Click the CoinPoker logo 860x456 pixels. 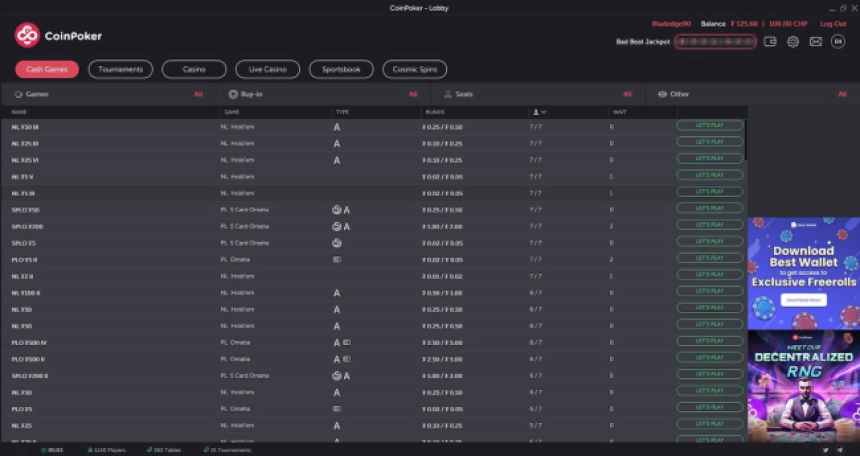(x=58, y=36)
